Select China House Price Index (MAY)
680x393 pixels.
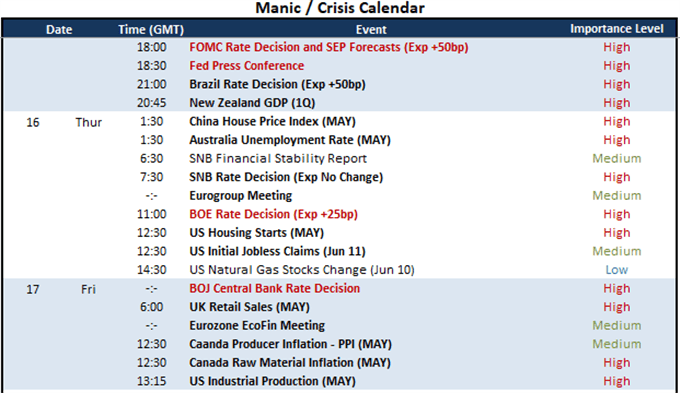(272, 121)
